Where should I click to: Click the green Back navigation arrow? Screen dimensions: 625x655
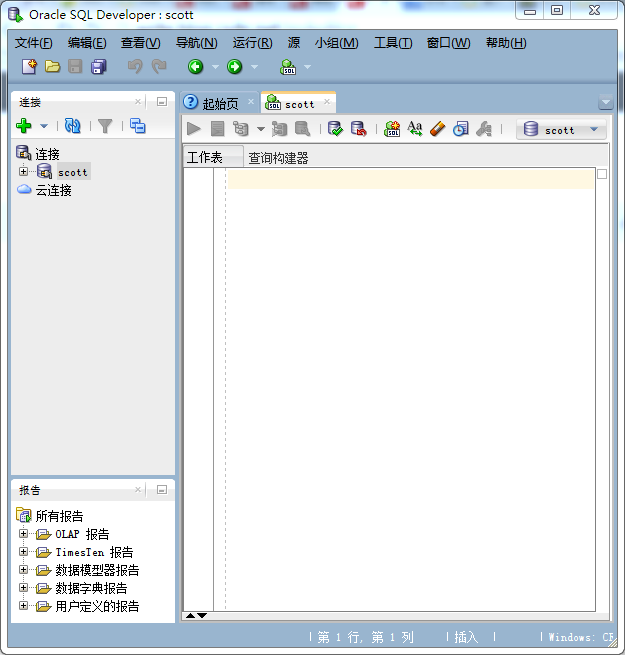[196, 67]
